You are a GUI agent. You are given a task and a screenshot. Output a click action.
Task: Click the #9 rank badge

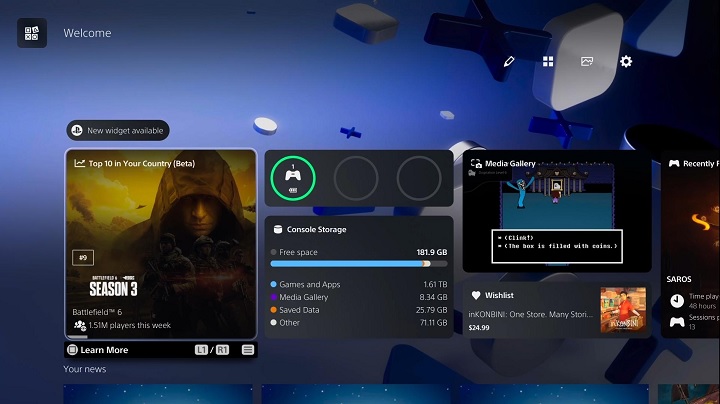coord(83,258)
